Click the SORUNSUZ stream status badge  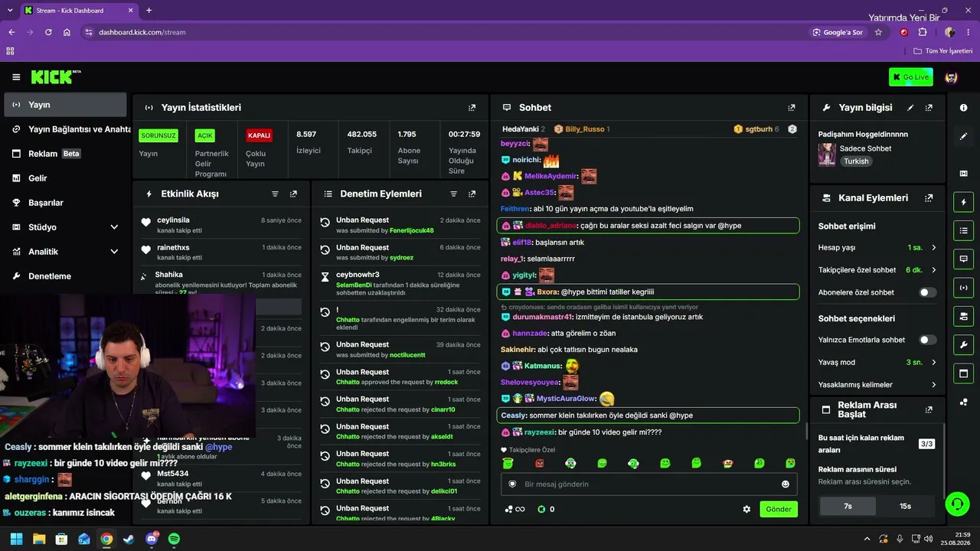coord(158,135)
